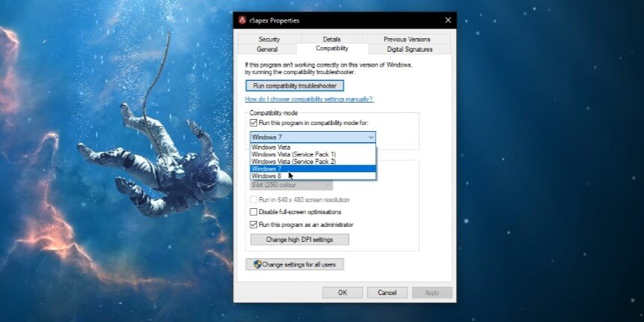Choose Windows Vista (Service Pack 2) option
644x322 pixels.
(312, 162)
